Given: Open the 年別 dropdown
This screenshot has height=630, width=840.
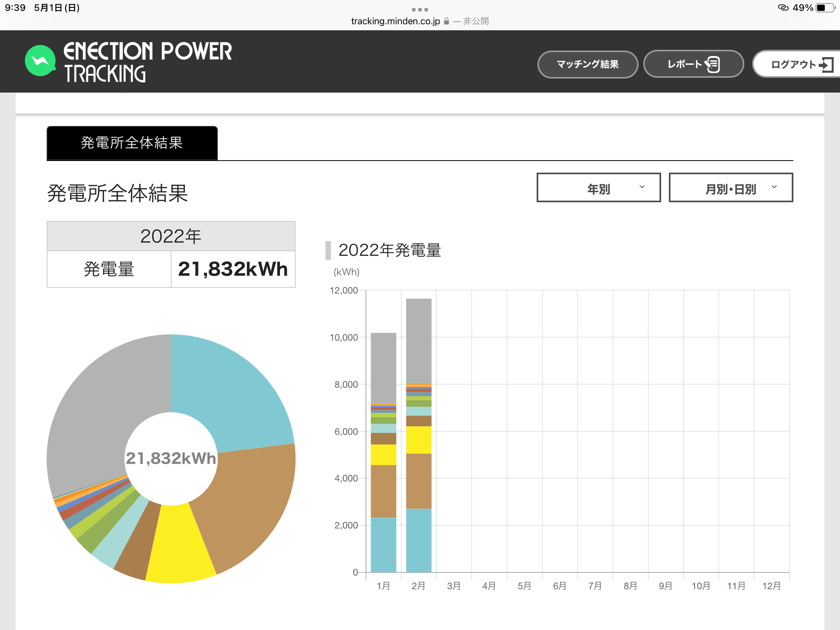Looking at the screenshot, I should [598, 188].
